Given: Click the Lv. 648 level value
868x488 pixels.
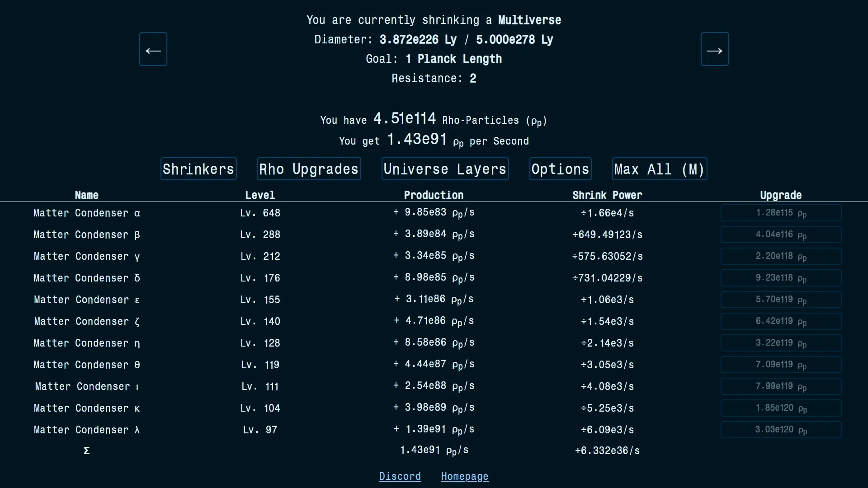Looking at the screenshot, I should coord(260,213).
